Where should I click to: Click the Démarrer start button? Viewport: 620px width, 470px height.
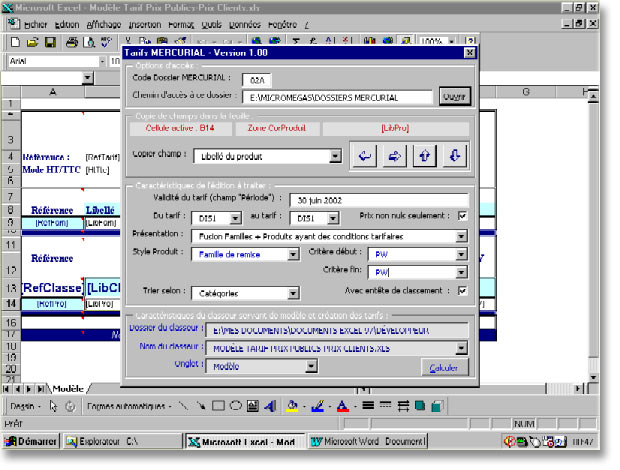click(31, 442)
